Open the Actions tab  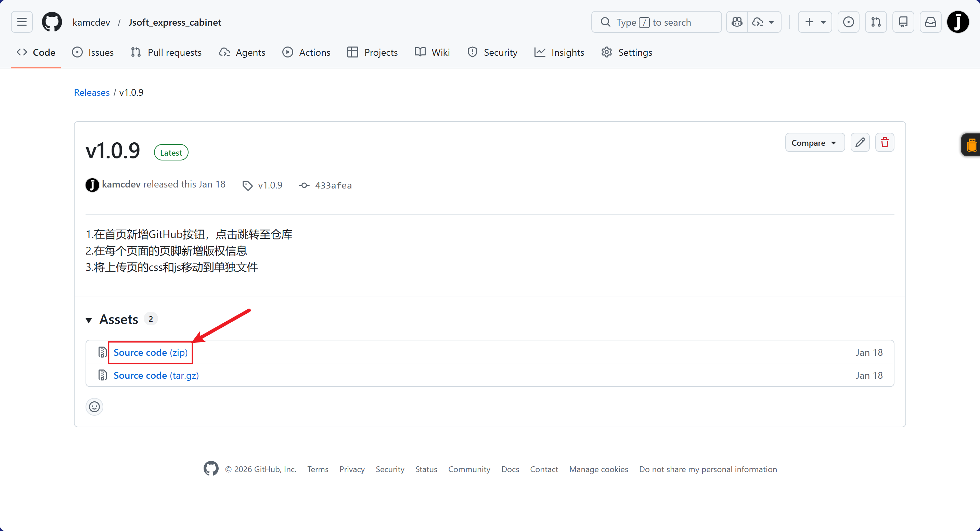click(x=306, y=52)
